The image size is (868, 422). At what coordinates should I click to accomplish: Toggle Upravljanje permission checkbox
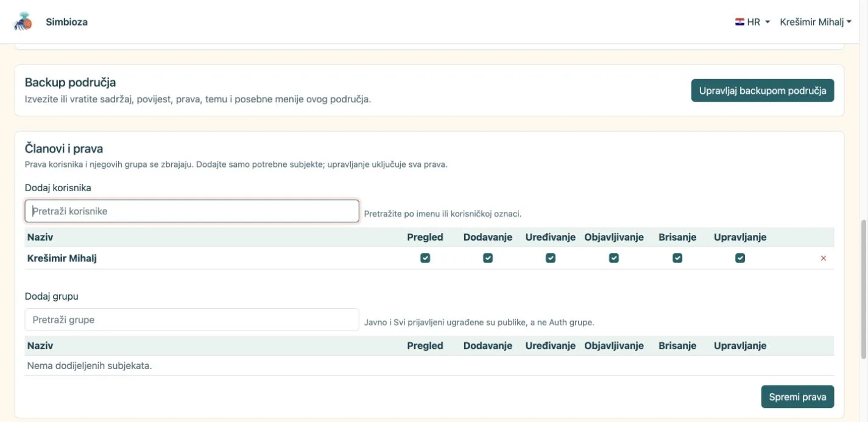tap(740, 258)
